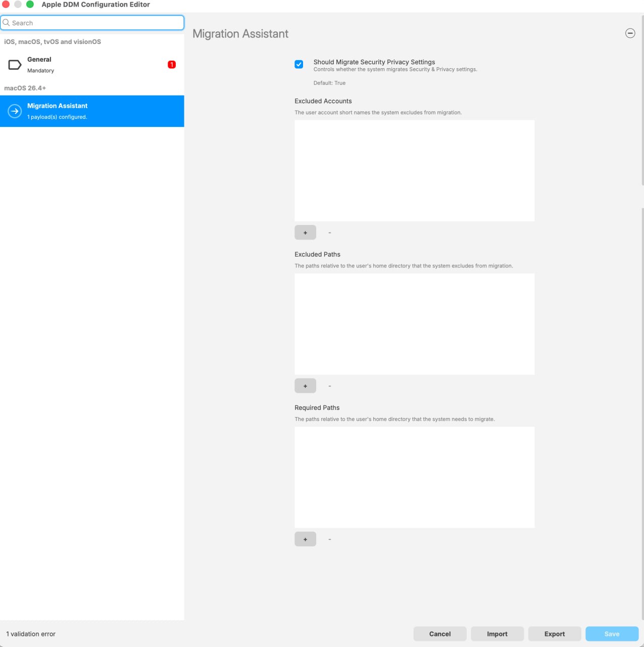Click the 'Excluded Accounts' label
This screenshot has width=644, height=647.
tap(323, 101)
